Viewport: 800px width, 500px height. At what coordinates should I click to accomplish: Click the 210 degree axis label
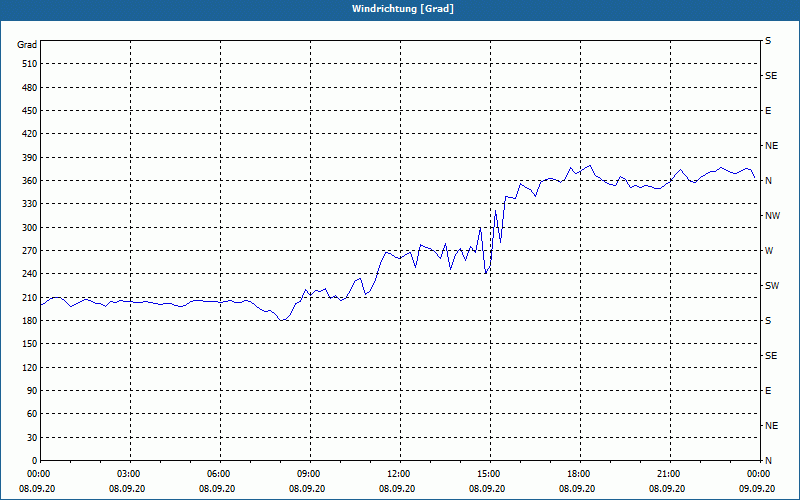30,297
